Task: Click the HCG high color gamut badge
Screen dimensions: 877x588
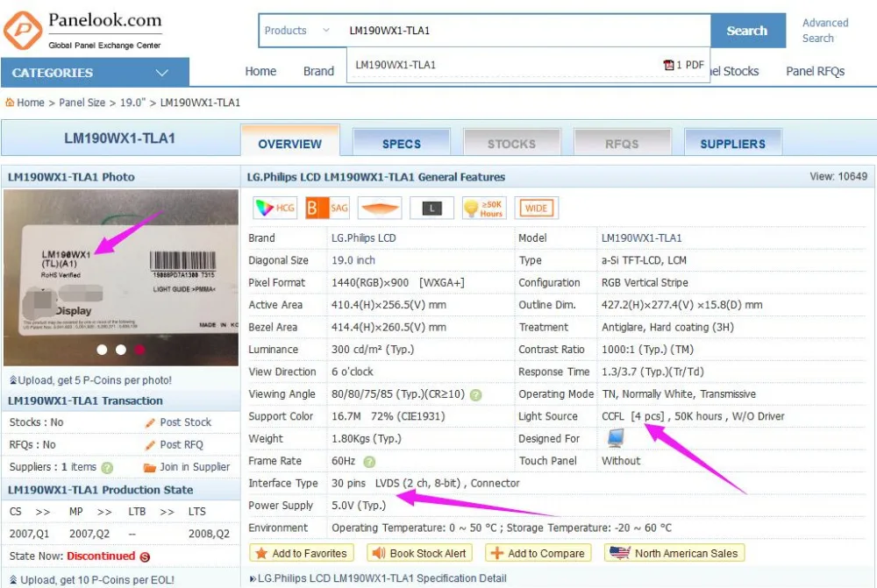Action: click(x=275, y=208)
